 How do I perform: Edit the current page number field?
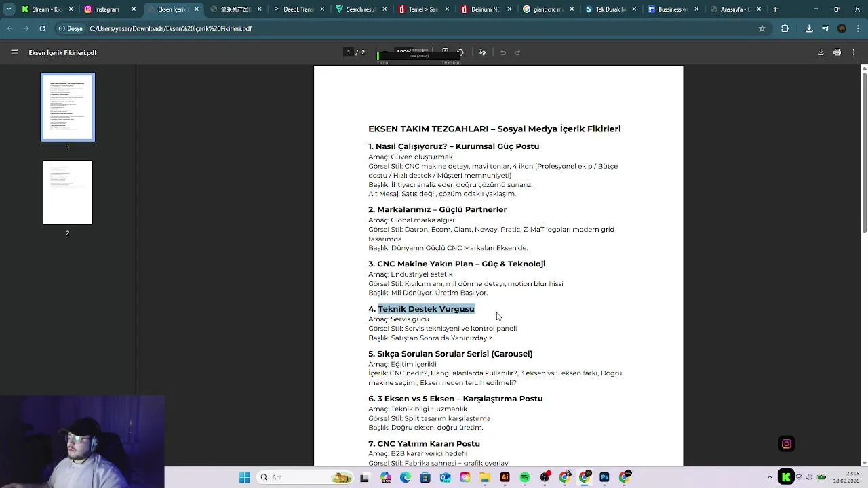[x=349, y=52]
